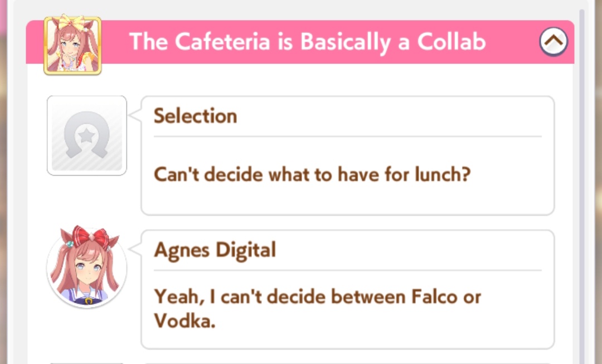Click the "Agnes Digital" speaker name
The width and height of the screenshot is (602, 364).
point(215,250)
